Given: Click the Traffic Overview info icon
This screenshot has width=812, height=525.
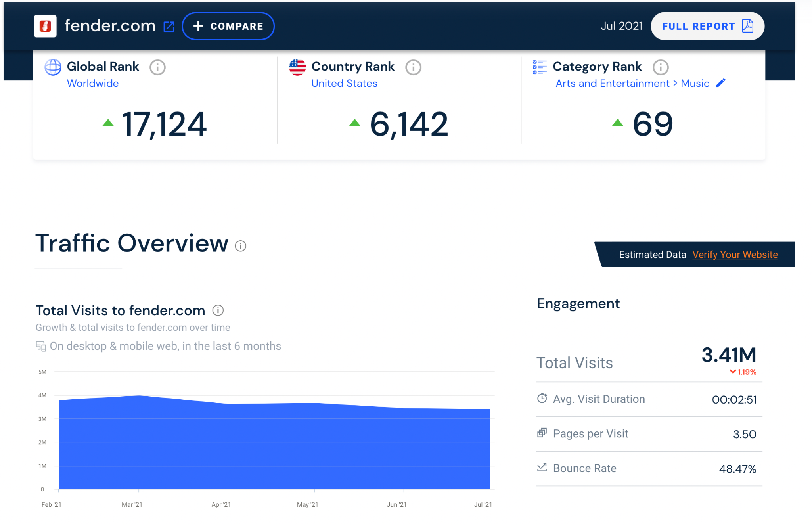Looking at the screenshot, I should pos(240,246).
